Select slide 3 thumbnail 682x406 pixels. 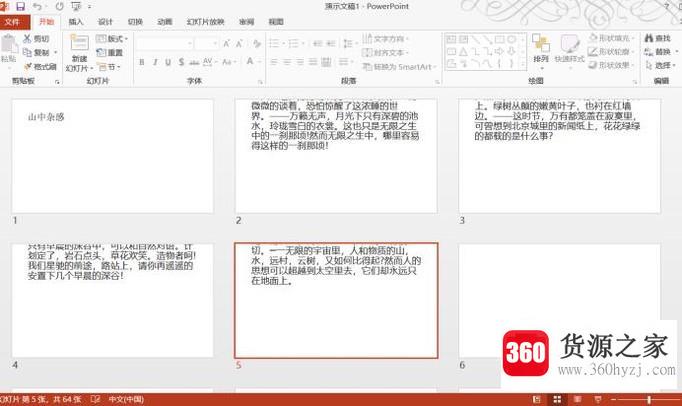pyautogui.click(x=559, y=156)
